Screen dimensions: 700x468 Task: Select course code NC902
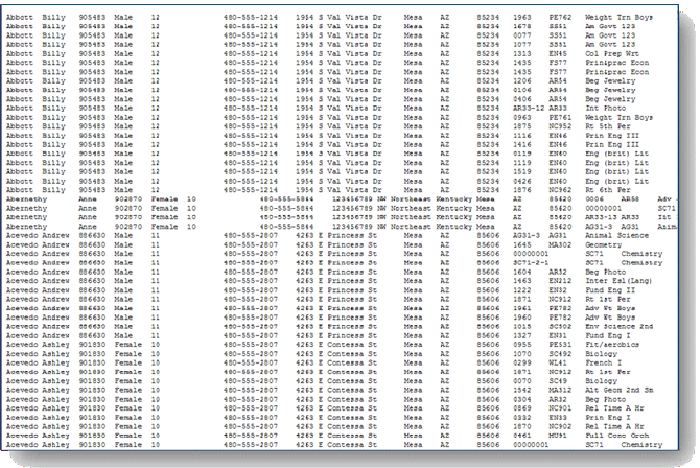click(560, 426)
